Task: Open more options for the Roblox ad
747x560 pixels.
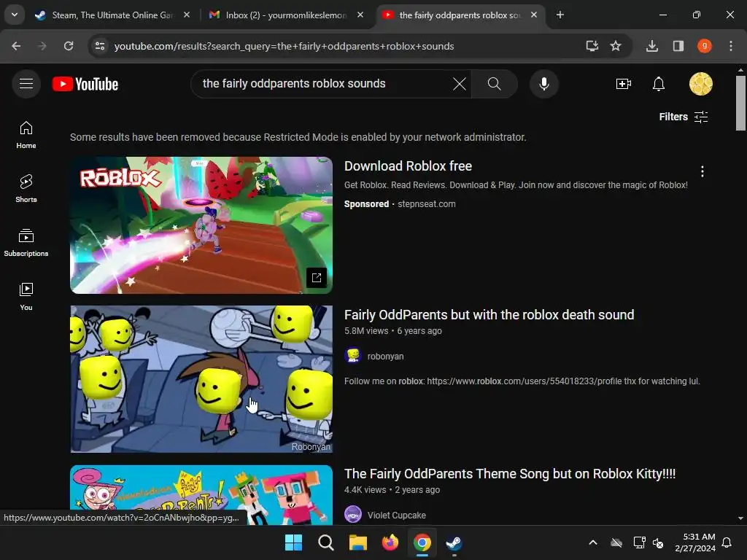Action: 703,171
